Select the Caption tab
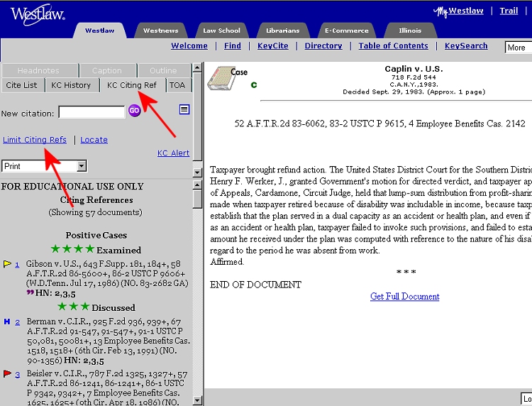This screenshot has height=406, width=532. click(x=108, y=70)
